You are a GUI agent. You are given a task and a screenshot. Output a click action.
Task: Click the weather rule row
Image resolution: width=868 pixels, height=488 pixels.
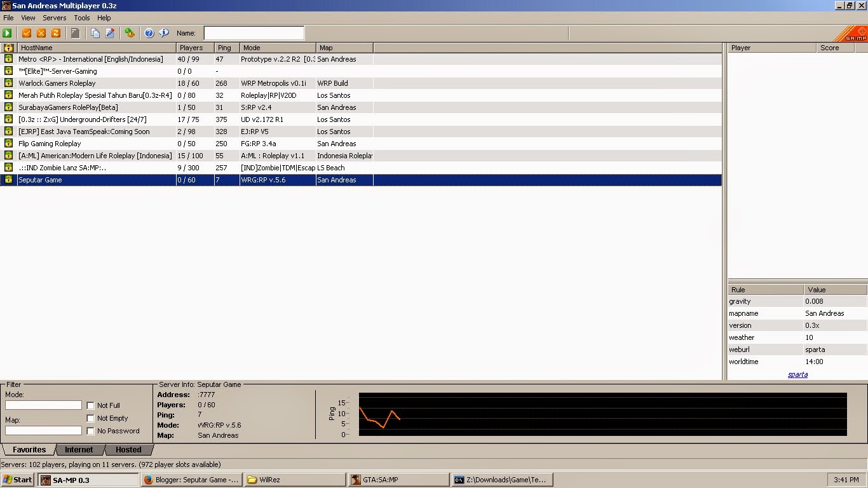tap(797, 337)
